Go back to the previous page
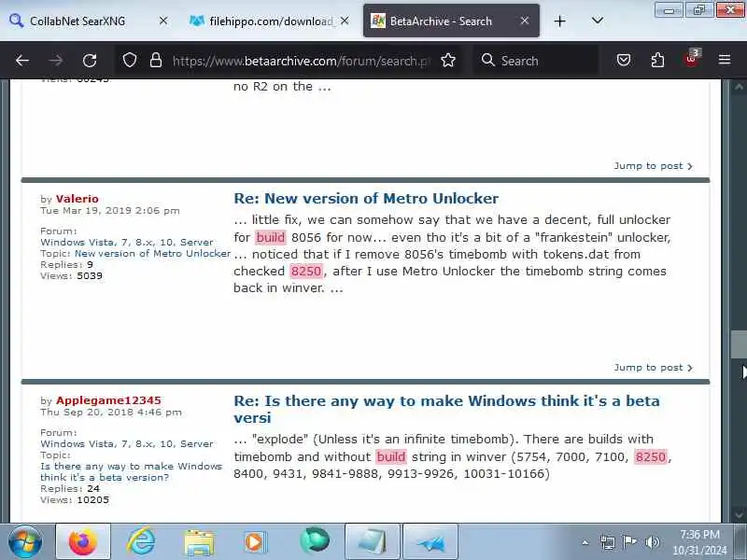 coord(22,61)
